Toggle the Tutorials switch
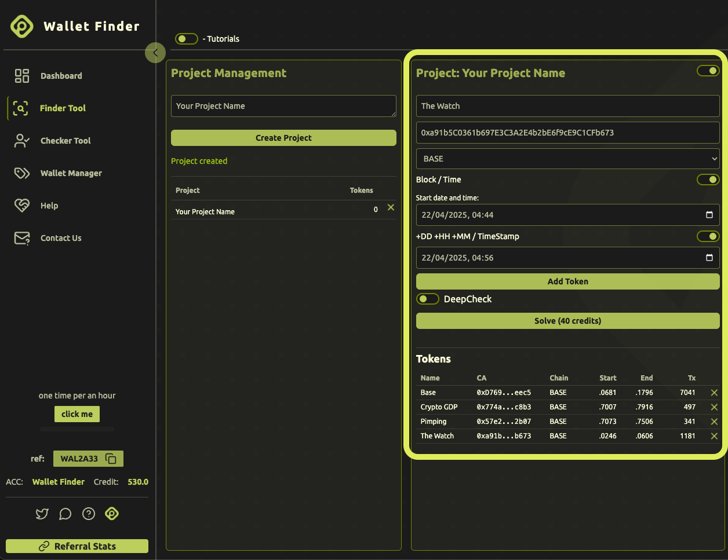 click(187, 39)
